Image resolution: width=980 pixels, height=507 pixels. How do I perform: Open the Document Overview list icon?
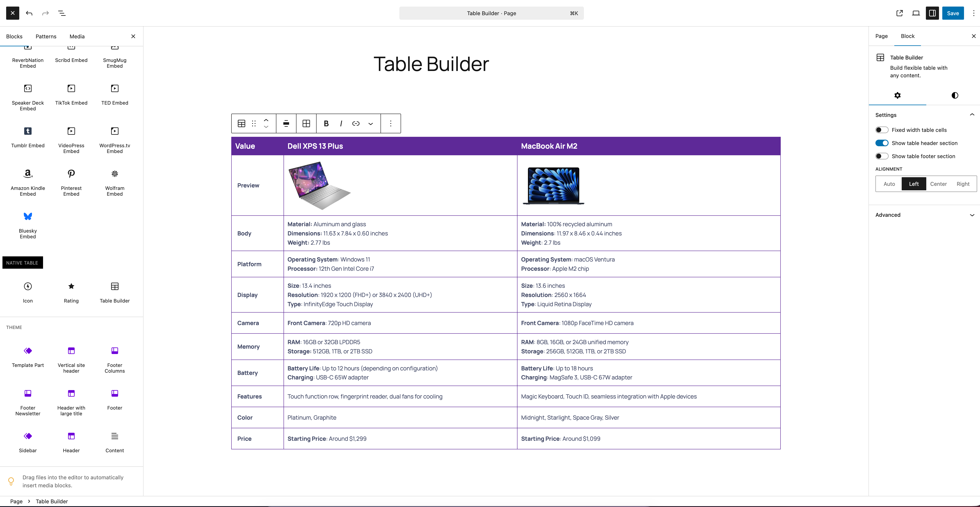click(x=62, y=13)
